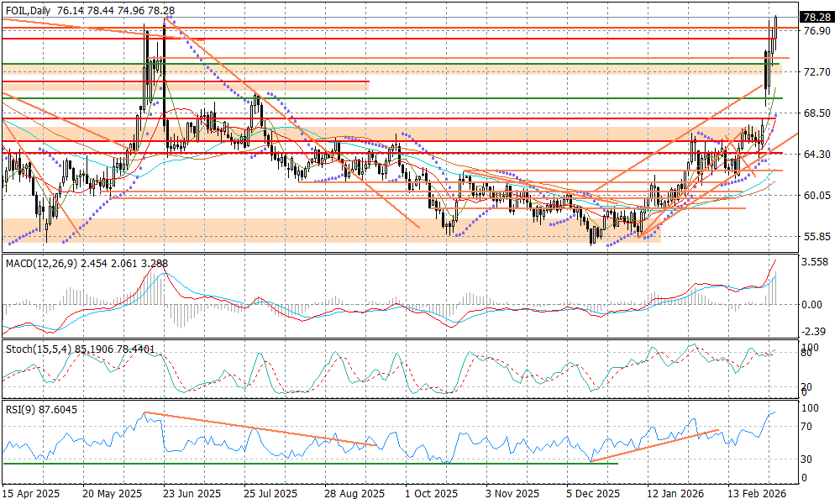Viewport: 840px width, 504px height.
Task: Click the 13 Feb 2026 date label
Action: coord(756,495)
